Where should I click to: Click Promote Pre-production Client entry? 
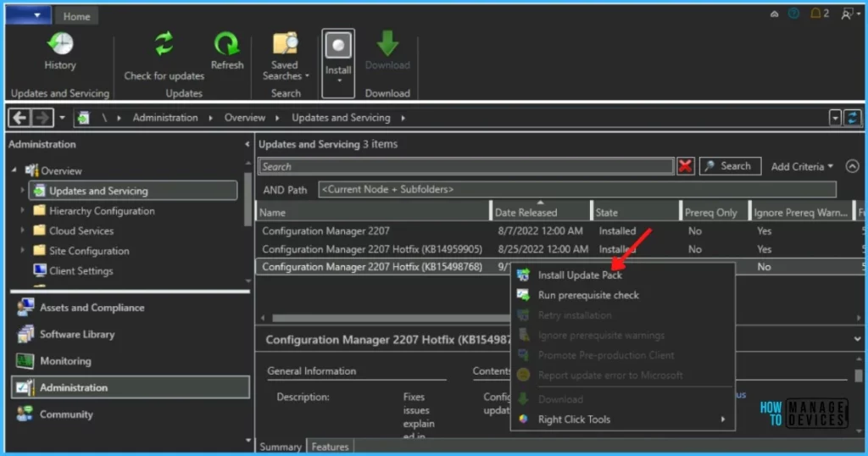pos(623,355)
